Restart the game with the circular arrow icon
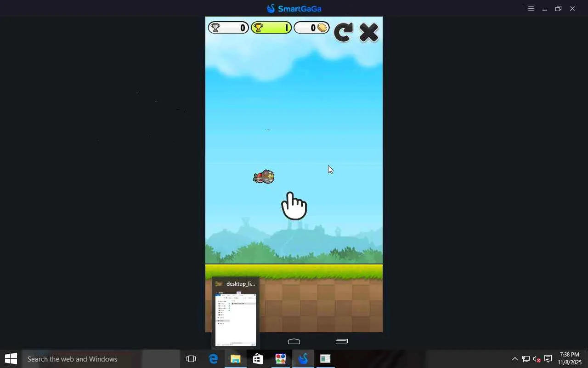Screen dimensions: 588x368 pyautogui.click(x=343, y=32)
